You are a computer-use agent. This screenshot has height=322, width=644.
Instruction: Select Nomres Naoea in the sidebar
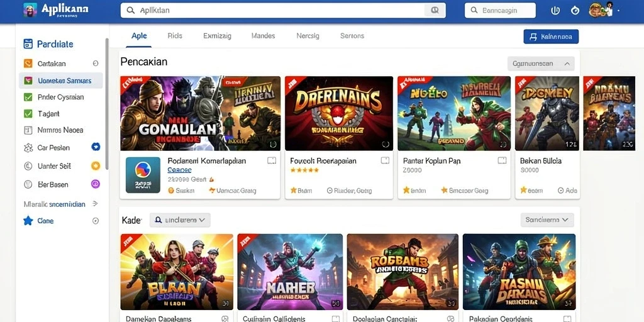(x=61, y=130)
